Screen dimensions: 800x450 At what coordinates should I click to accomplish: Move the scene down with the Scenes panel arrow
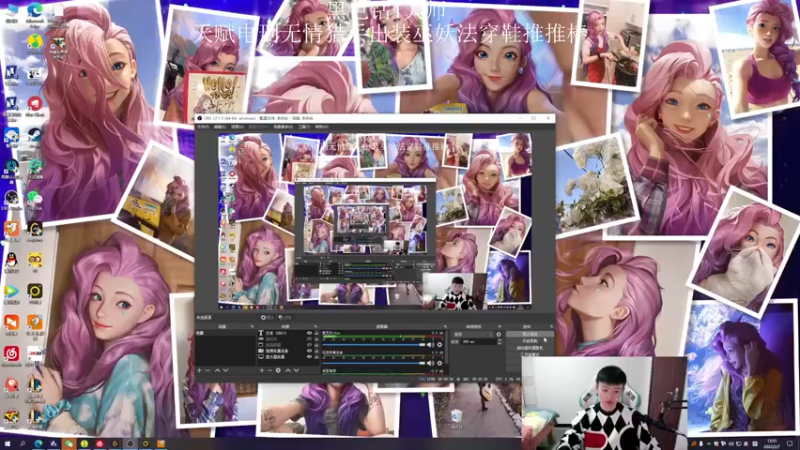click(x=226, y=370)
